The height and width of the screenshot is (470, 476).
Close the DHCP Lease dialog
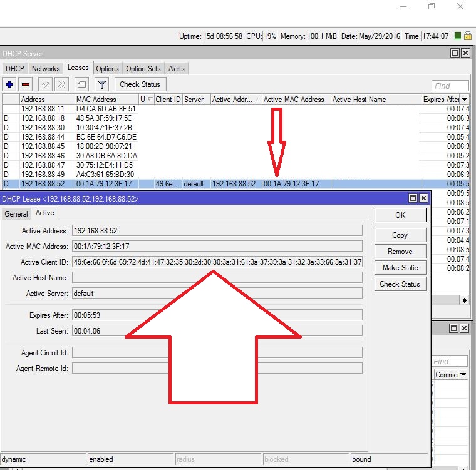pos(423,198)
